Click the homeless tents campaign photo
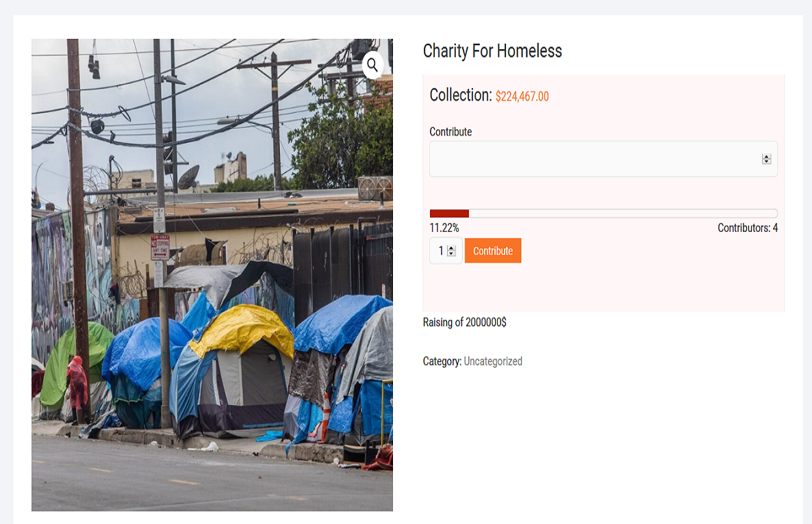The image size is (812, 524). tap(212, 274)
